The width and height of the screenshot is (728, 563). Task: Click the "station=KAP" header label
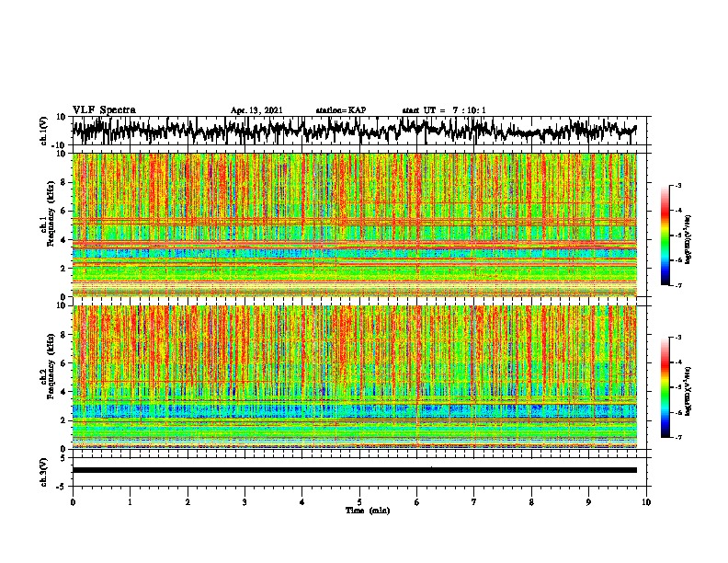(x=341, y=110)
